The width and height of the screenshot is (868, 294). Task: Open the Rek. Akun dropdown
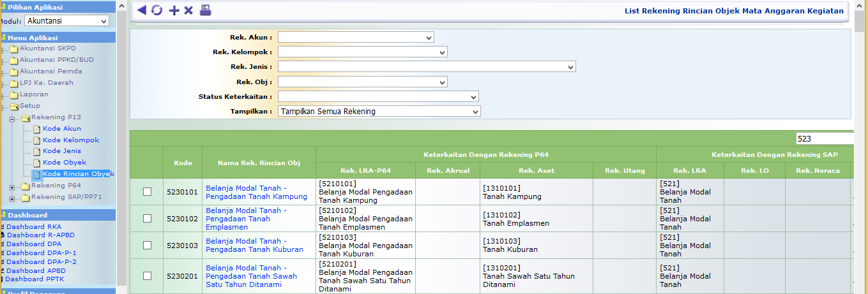[x=356, y=38]
